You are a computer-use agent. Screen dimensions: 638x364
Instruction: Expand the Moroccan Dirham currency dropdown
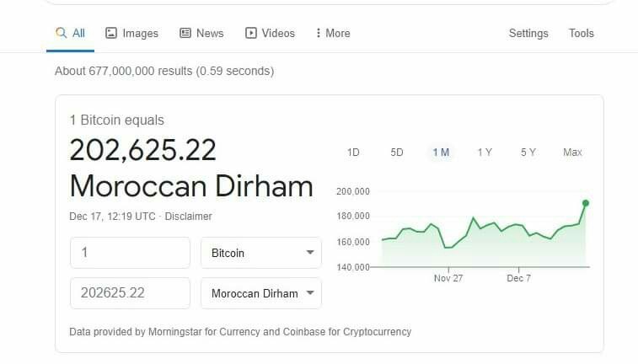click(x=261, y=293)
